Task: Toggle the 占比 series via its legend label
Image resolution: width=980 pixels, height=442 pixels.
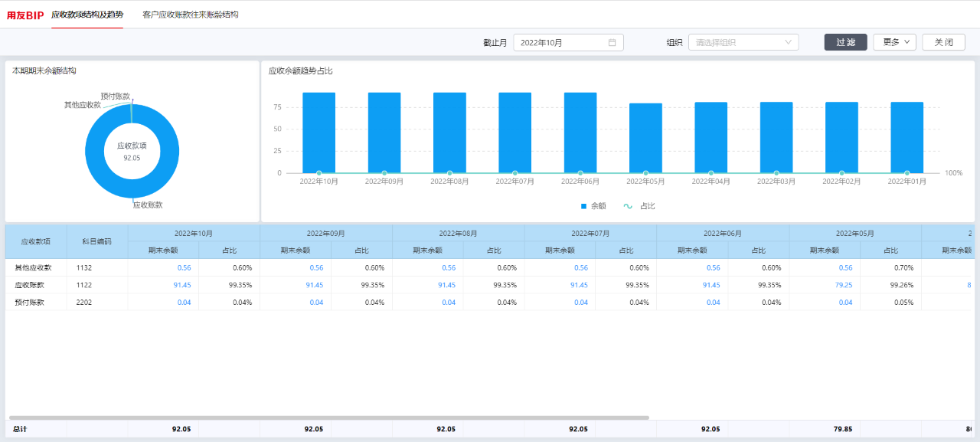Action: pyautogui.click(x=647, y=206)
